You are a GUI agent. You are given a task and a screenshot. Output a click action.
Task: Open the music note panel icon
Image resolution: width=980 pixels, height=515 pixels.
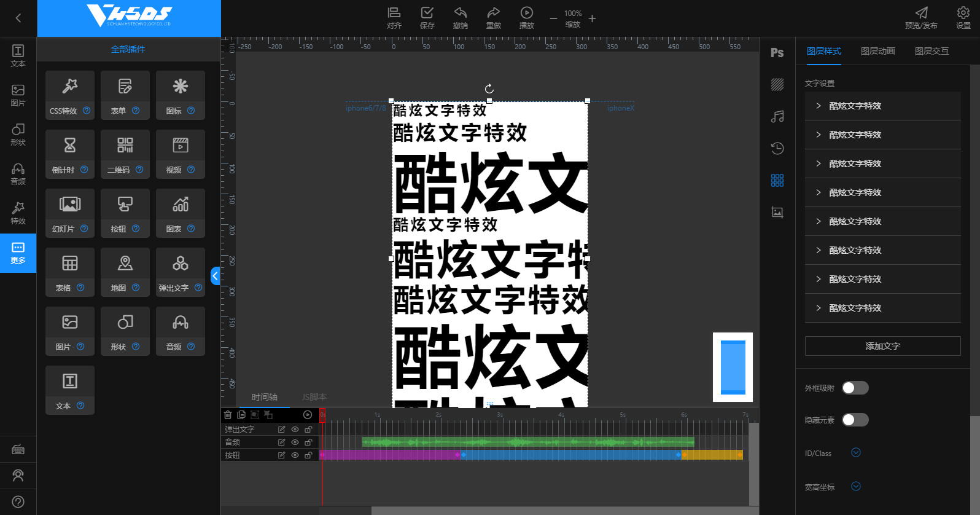point(777,116)
